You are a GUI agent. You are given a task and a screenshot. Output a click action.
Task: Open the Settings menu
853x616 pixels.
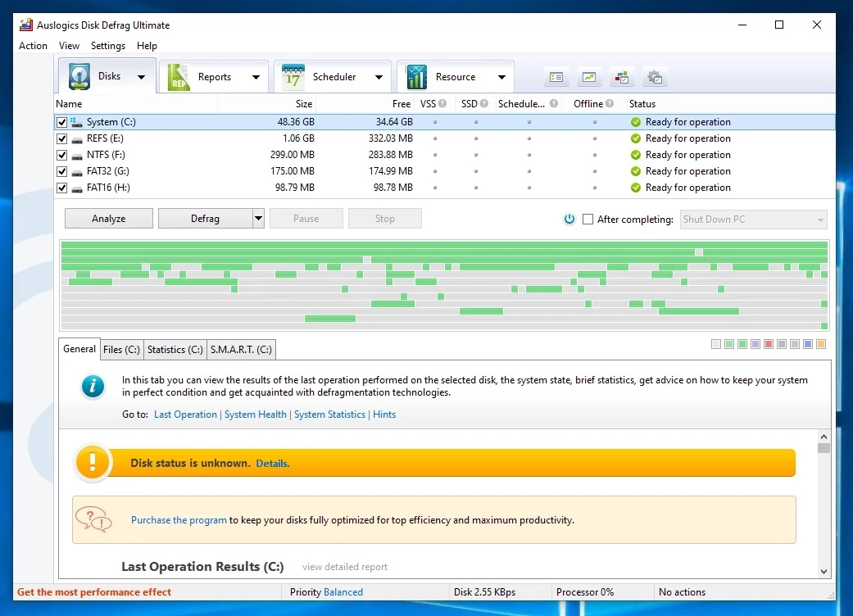click(x=108, y=46)
